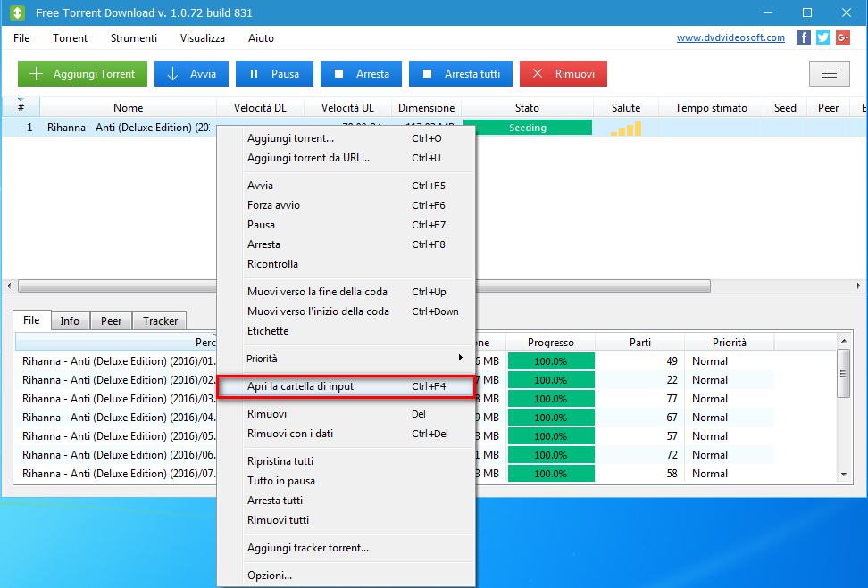The height and width of the screenshot is (588, 868).
Task: Click the hamburger options menu button
Action: coord(830,73)
